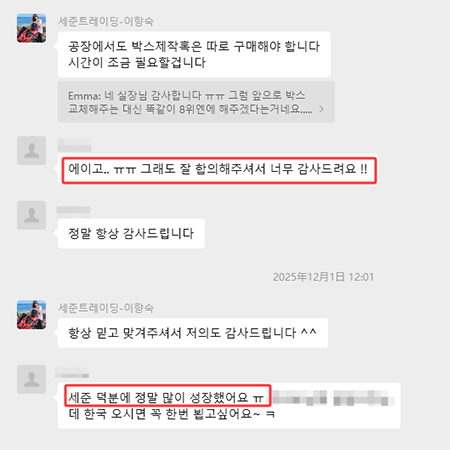The height and width of the screenshot is (450, 450).
Task: Click the 2025年12月1日 12:01 timestamp
Action: tap(323, 277)
